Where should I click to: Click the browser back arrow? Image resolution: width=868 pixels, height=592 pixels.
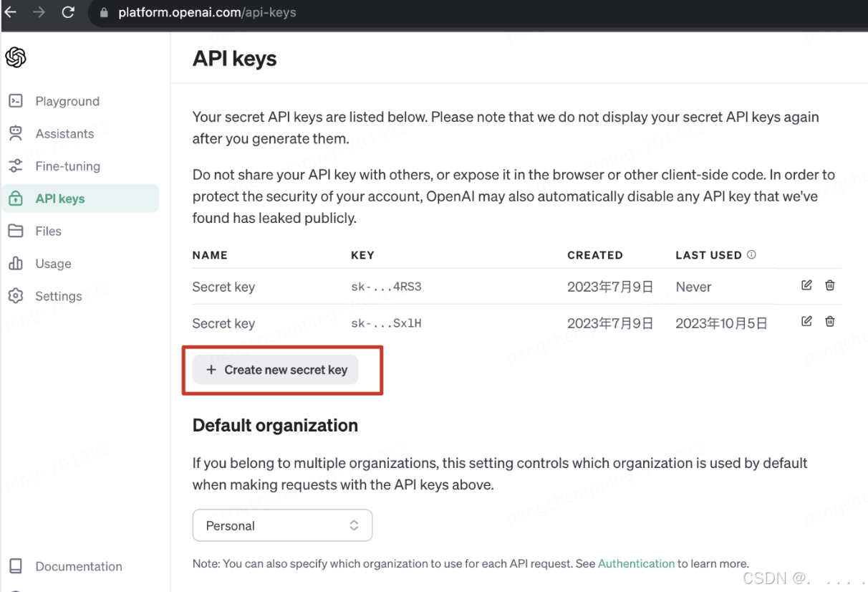coord(11,12)
